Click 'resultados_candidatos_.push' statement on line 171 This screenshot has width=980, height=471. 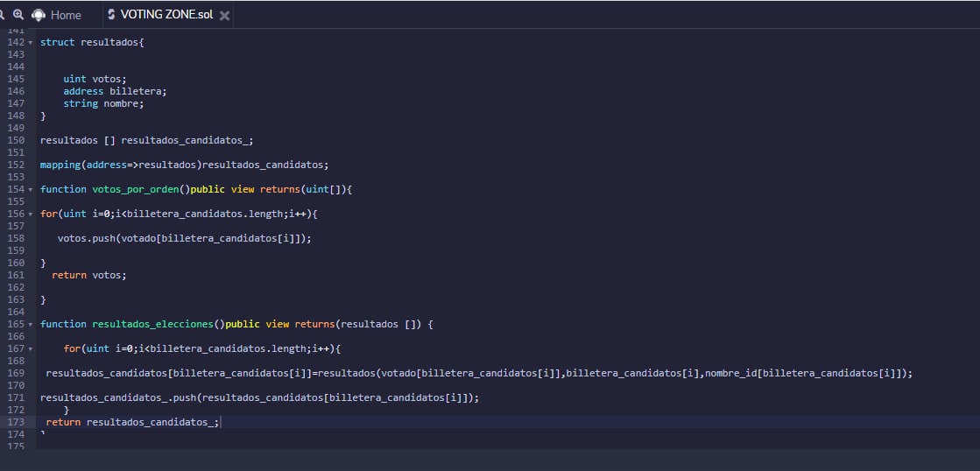coord(259,397)
